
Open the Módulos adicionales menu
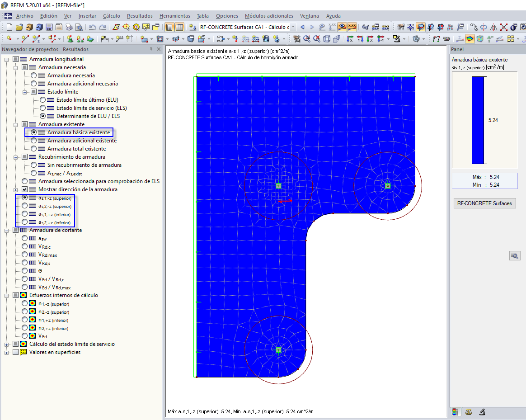click(x=269, y=16)
